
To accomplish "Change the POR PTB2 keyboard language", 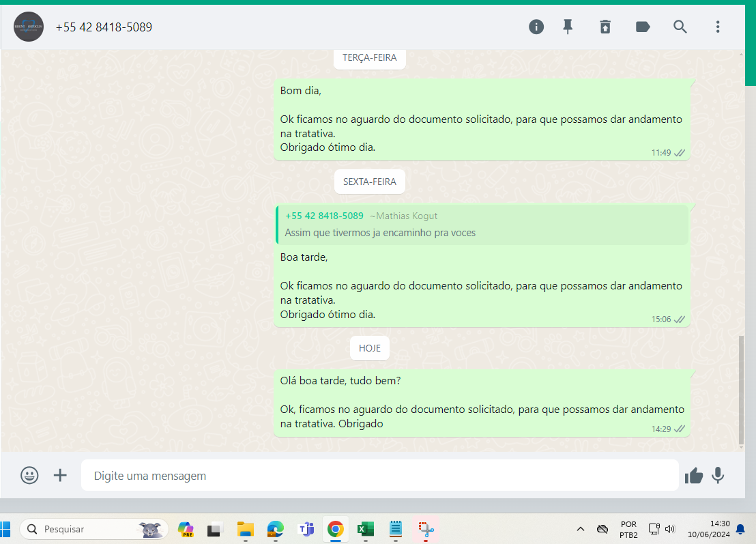I will click(x=628, y=529).
